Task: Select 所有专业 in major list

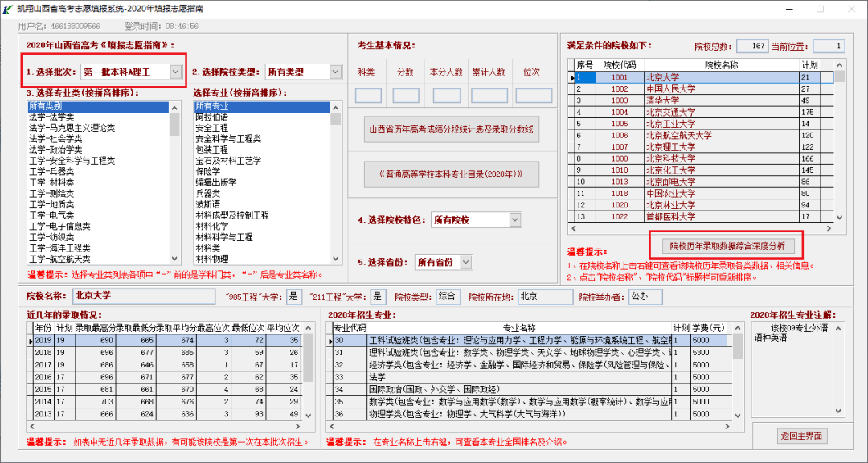Action: [262, 106]
